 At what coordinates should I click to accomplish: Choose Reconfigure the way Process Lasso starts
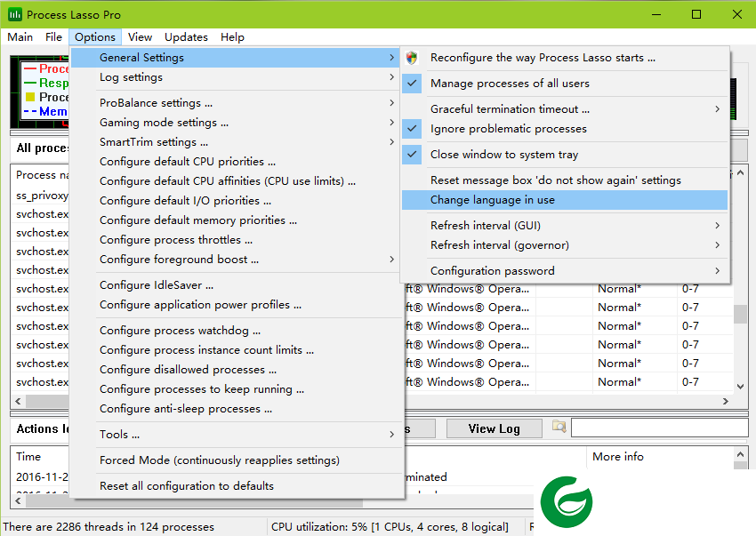(565, 58)
